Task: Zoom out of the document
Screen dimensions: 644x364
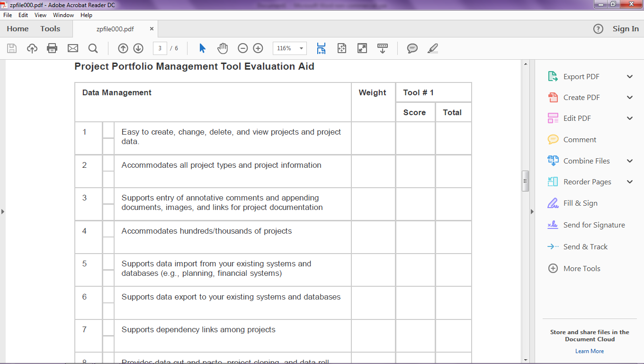Action: 242,48
